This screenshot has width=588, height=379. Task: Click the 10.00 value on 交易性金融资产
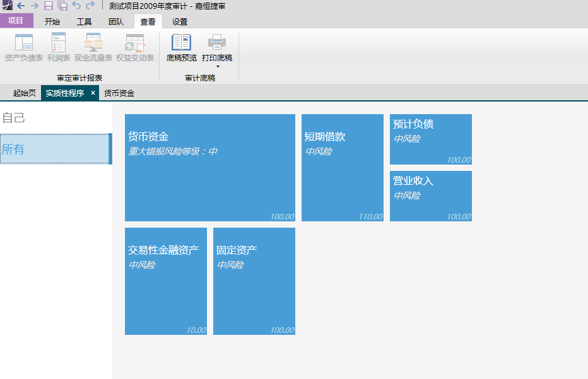pyautogui.click(x=196, y=330)
